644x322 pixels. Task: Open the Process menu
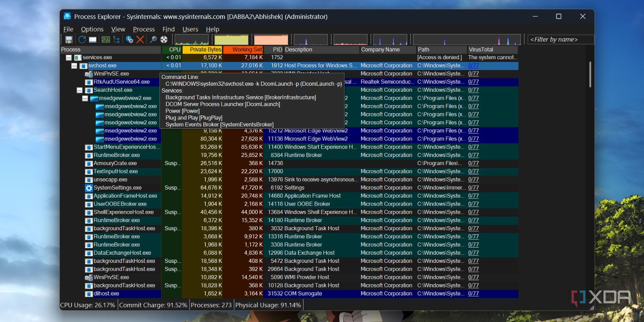pyautogui.click(x=144, y=29)
